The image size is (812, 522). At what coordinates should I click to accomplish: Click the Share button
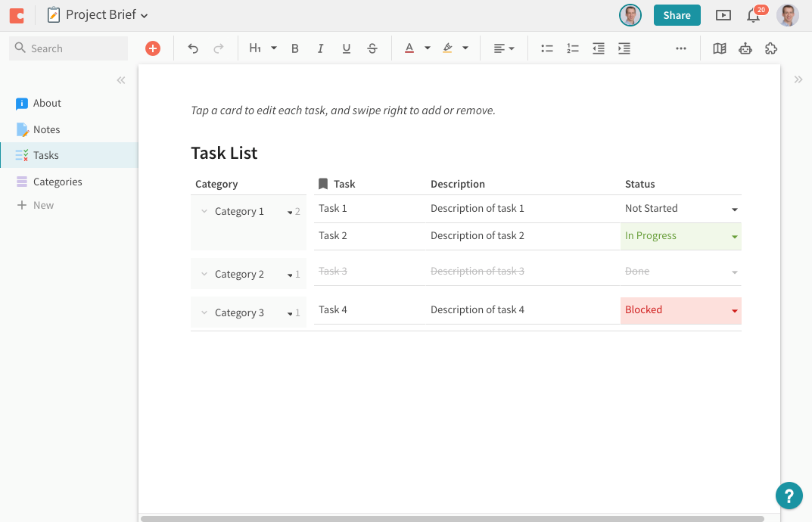677,15
